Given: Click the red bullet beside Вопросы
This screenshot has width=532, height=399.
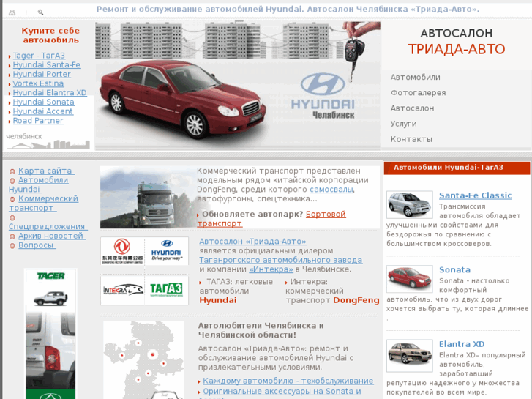Looking at the screenshot, I should coord(12,246).
